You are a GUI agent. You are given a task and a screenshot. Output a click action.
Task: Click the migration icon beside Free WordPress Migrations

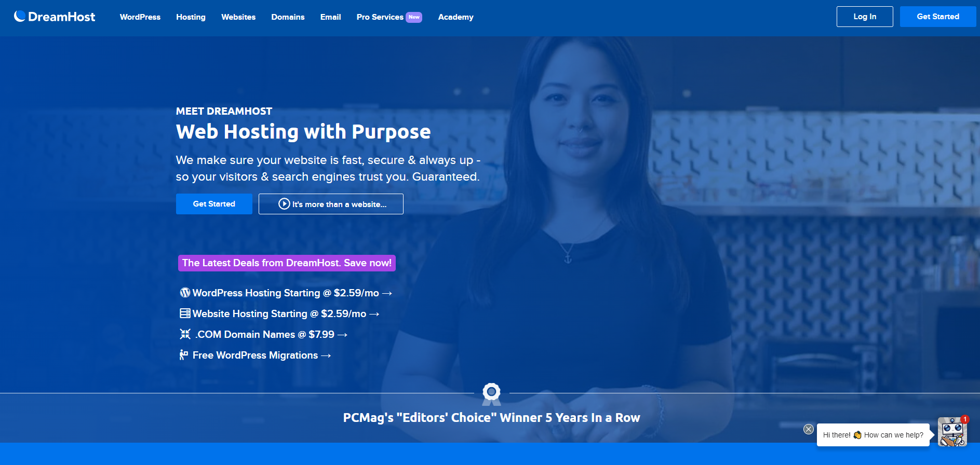184,355
